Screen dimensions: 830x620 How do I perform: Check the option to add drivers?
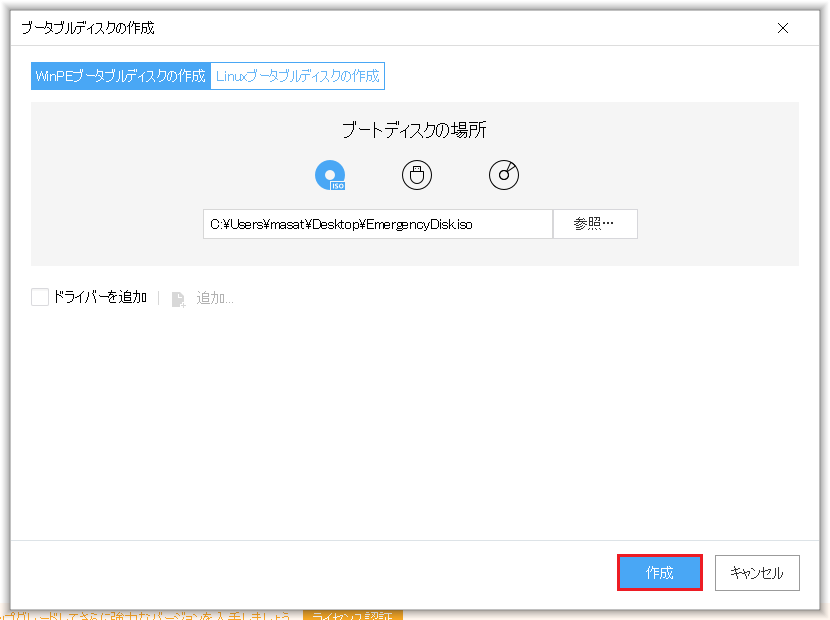tap(39, 296)
